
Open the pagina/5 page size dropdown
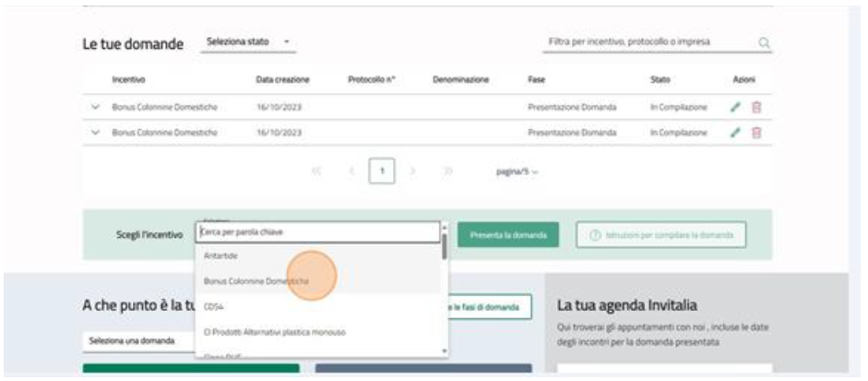[x=518, y=172]
